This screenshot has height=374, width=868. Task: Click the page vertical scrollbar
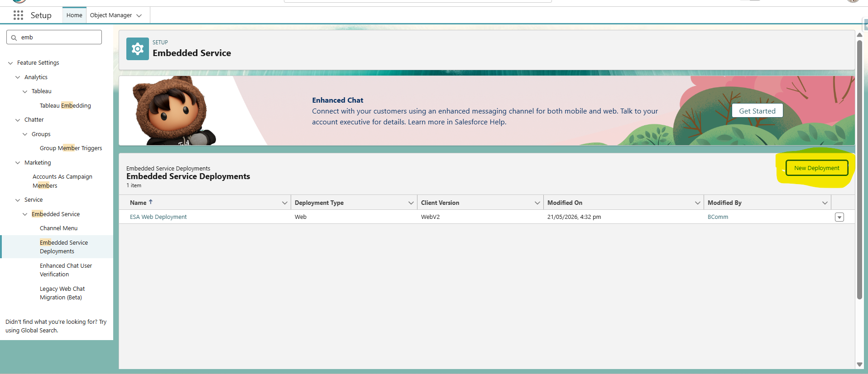859,170
